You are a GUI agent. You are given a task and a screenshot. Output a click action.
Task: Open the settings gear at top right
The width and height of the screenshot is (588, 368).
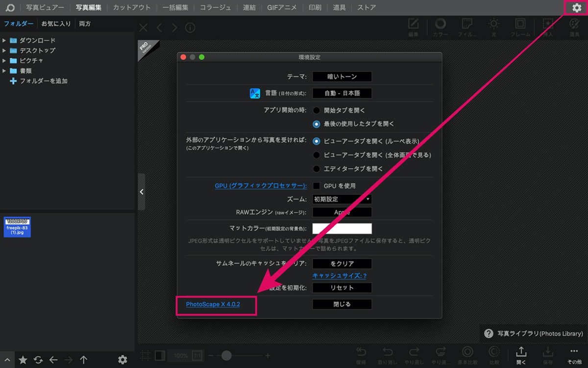577,8
